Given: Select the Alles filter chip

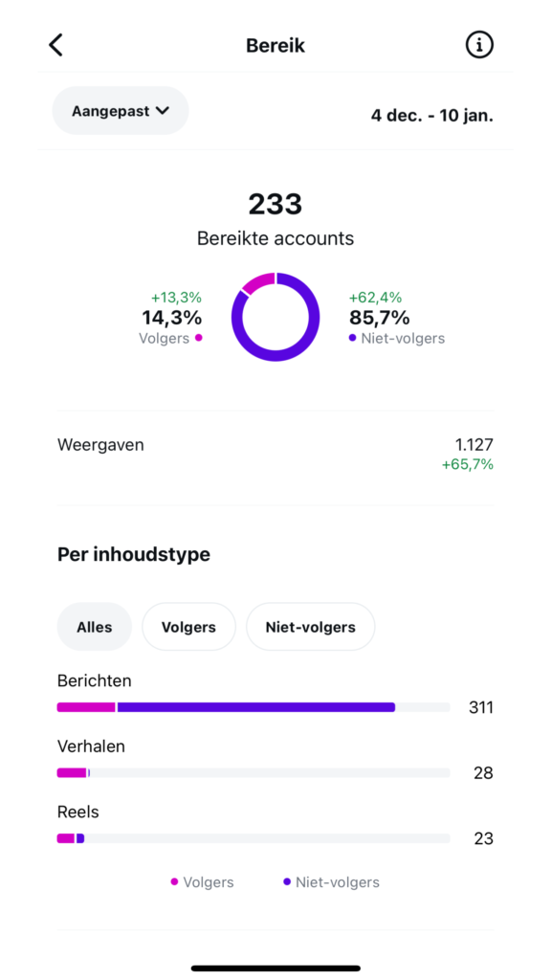Looking at the screenshot, I should tap(95, 627).
